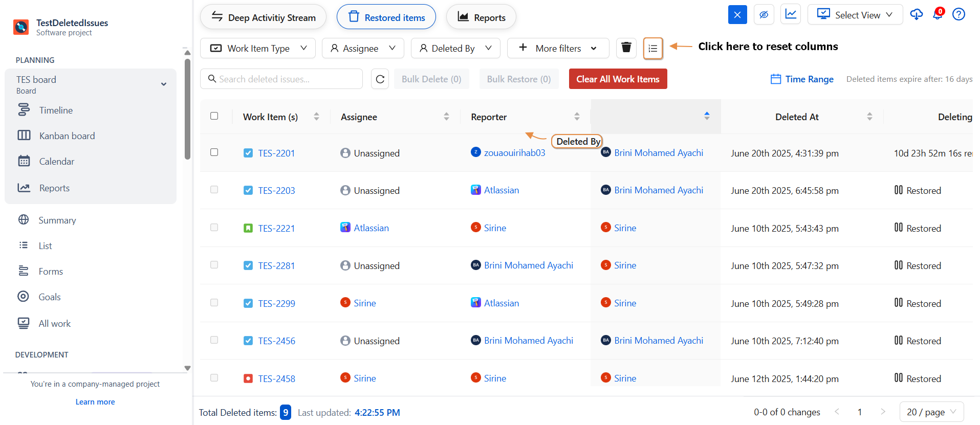Viewport: 980px width, 425px height.
Task: Switch to the Restored items tab
Action: coord(386,17)
